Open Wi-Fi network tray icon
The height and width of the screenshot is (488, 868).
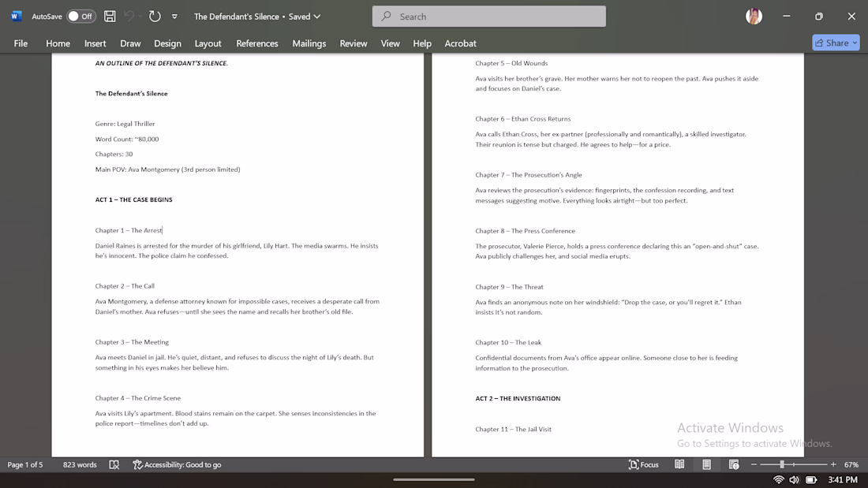pyautogui.click(x=778, y=479)
